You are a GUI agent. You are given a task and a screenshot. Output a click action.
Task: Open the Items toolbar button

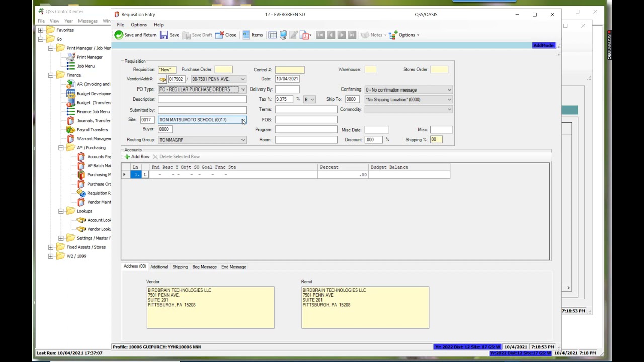[252, 35]
